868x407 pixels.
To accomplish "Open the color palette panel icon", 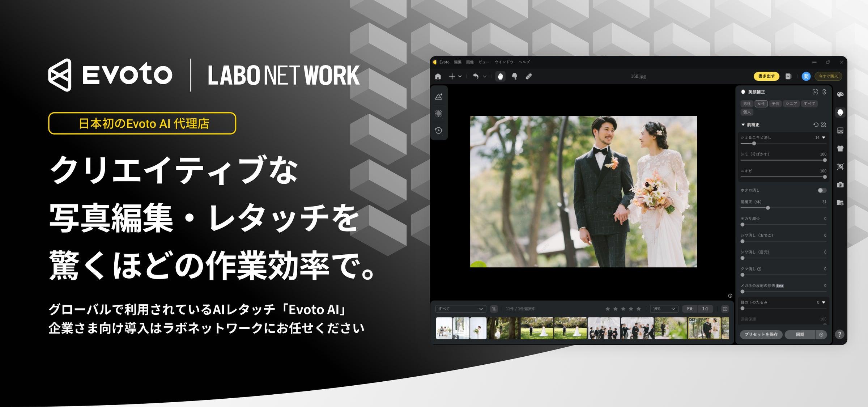I will pos(840,94).
